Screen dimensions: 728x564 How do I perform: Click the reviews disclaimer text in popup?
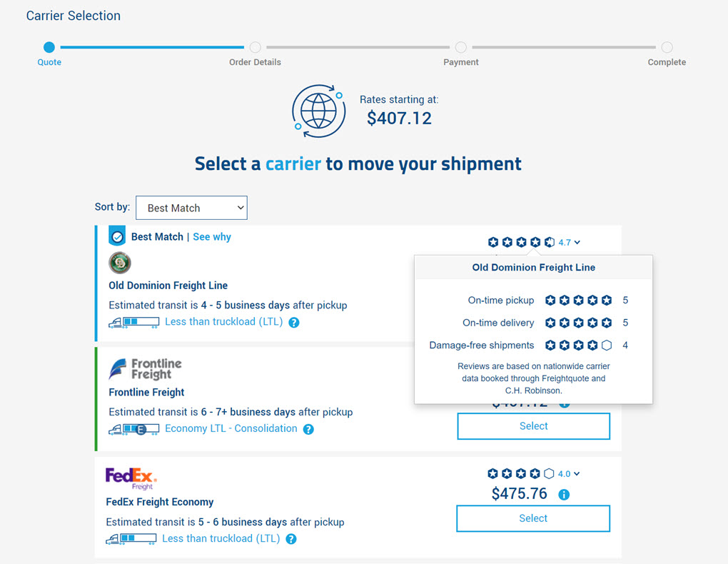(533, 378)
